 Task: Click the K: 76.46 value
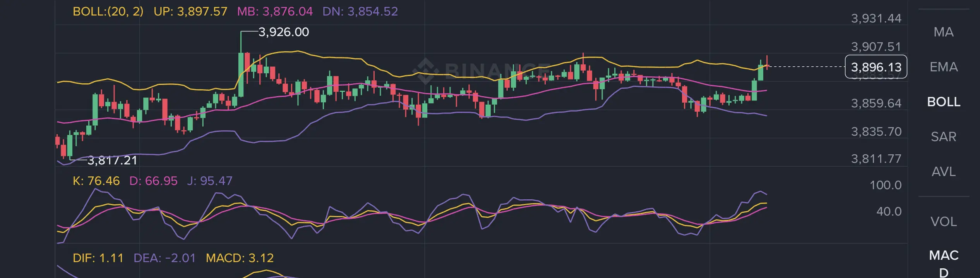tap(96, 181)
